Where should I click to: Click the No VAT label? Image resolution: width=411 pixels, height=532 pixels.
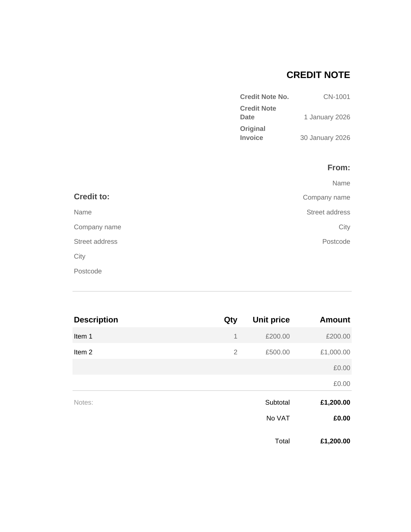pyautogui.click(x=278, y=418)
